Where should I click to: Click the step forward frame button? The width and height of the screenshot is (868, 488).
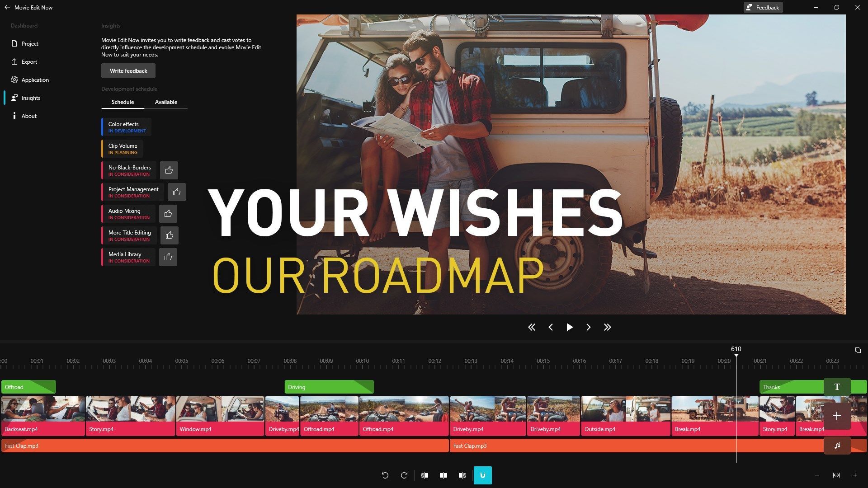tap(589, 327)
